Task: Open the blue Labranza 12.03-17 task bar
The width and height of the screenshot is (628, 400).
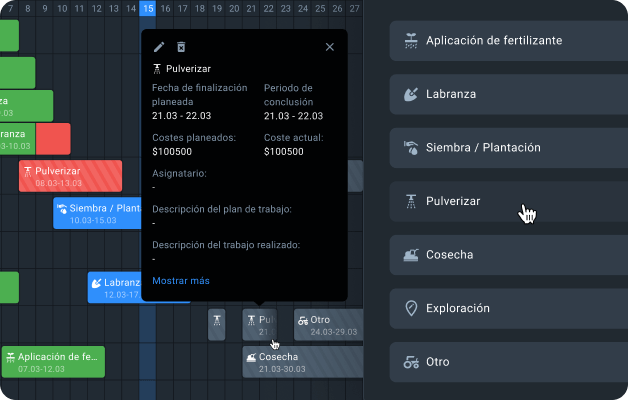Action: click(x=115, y=287)
